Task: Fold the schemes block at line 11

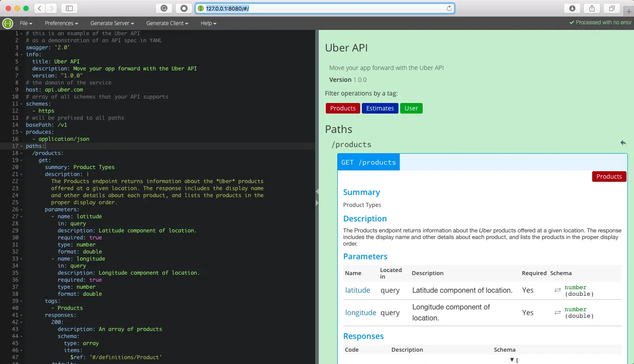Action: pos(22,104)
